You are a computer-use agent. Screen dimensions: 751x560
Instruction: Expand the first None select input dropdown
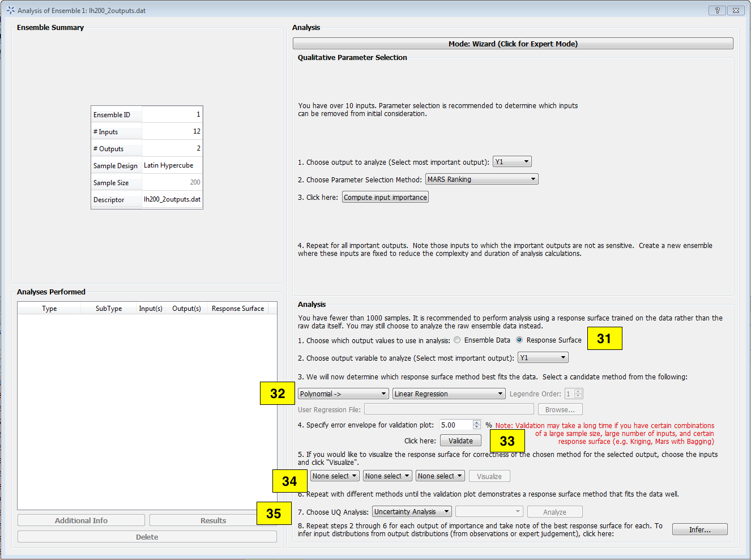(x=334, y=476)
